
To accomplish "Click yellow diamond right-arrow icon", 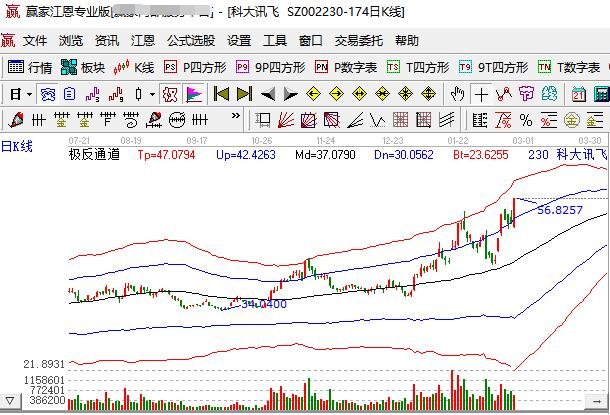I will pyautogui.click(x=336, y=94).
